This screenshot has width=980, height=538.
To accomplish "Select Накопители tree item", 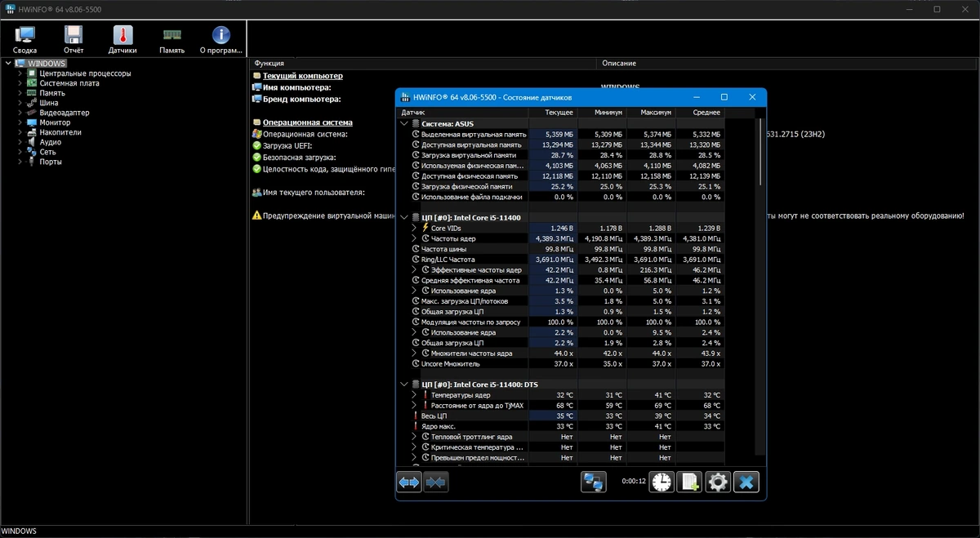I will pos(60,132).
